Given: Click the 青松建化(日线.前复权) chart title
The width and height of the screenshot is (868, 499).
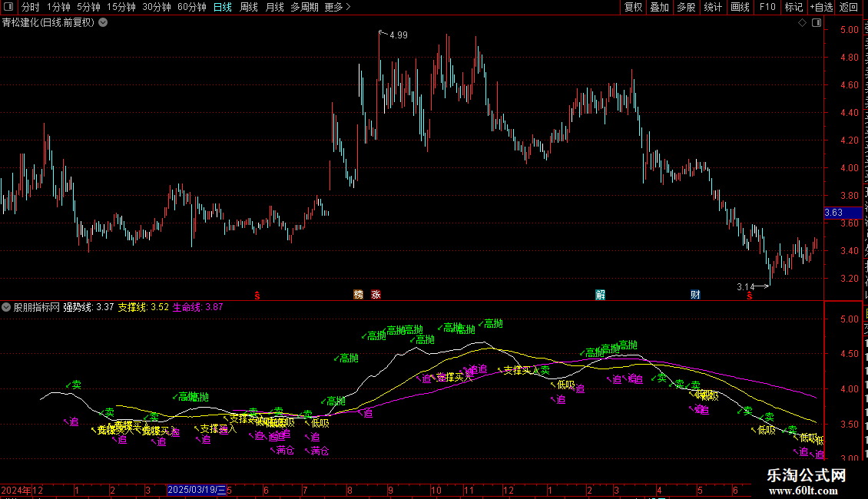Looking at the screenshot, I should 48,23.
